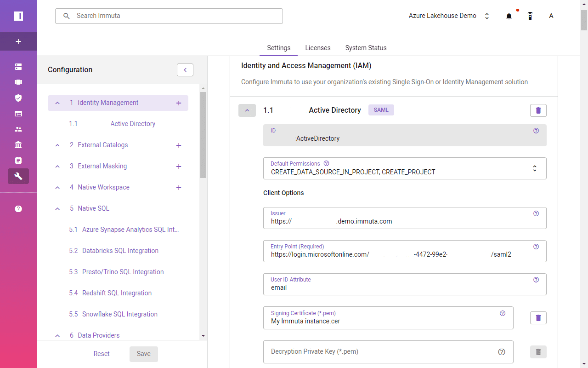Screen dimensions: 588x368
Task: Show help for User ID Attribute
Action: (536, 280)
